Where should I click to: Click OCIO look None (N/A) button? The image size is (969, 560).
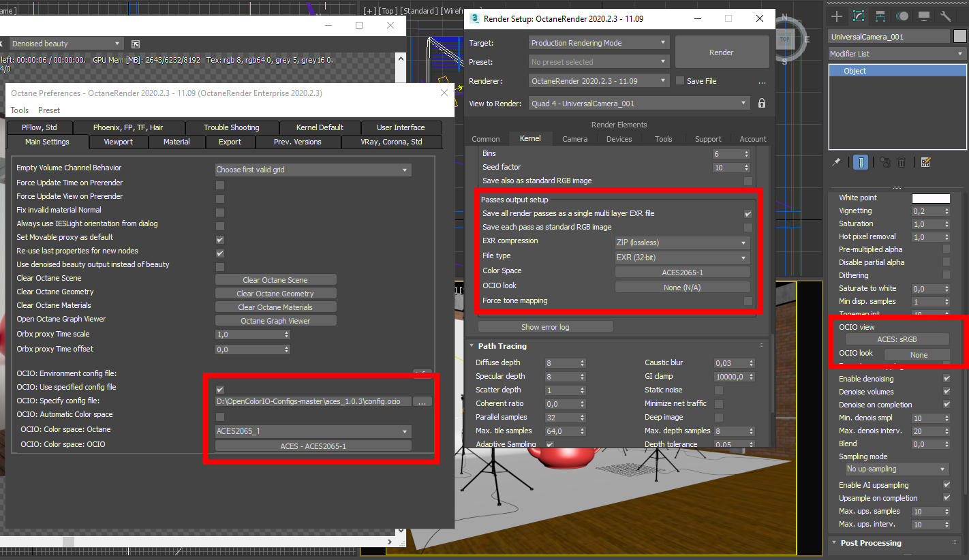682,287
